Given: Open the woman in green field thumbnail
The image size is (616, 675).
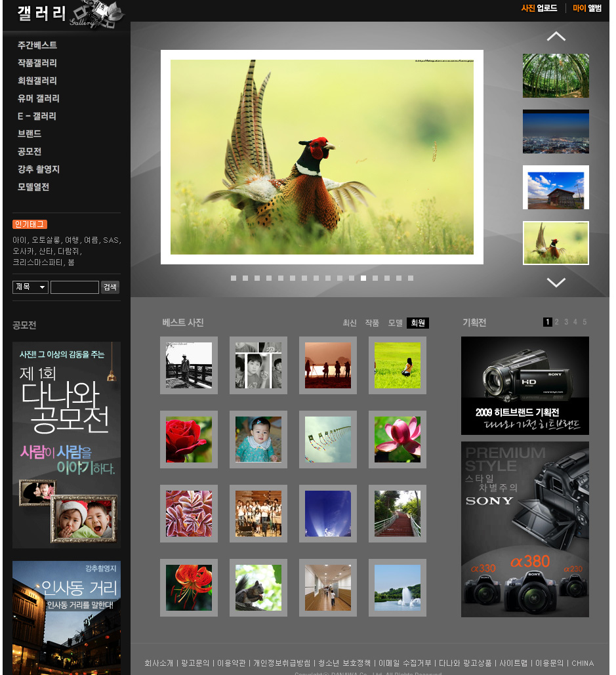Looking at the screenshot, I should click(x=398, y=365).
